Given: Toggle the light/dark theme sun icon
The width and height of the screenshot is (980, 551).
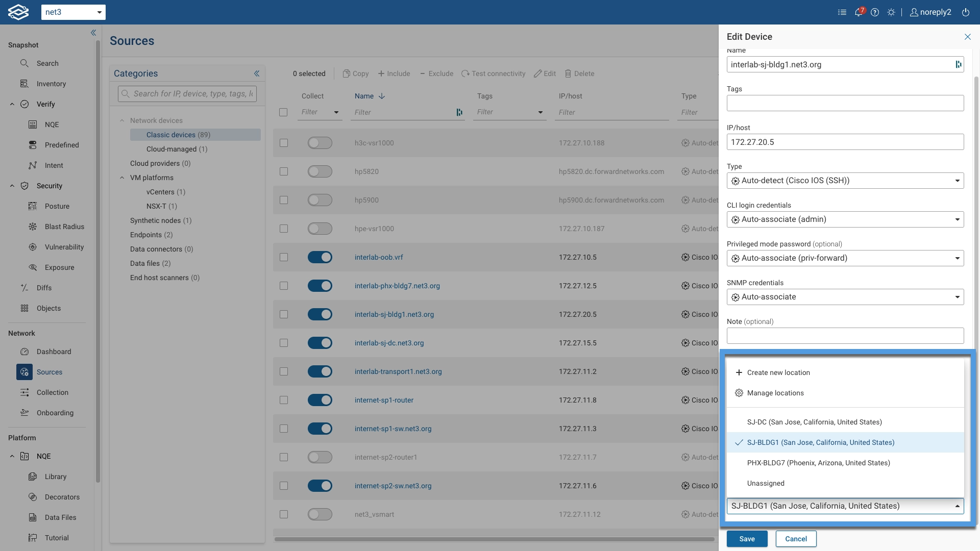Looking at the screenshot, I should point(891,12).
